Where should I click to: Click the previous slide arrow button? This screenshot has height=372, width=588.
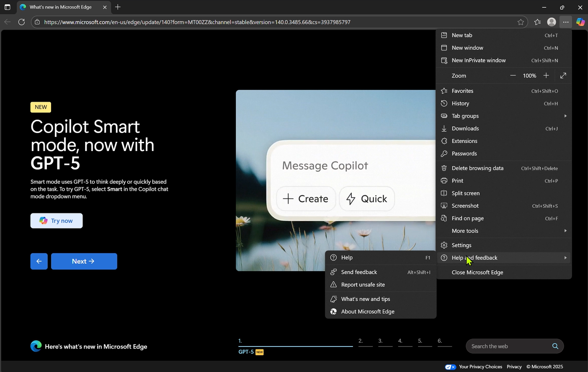(39, 261)
